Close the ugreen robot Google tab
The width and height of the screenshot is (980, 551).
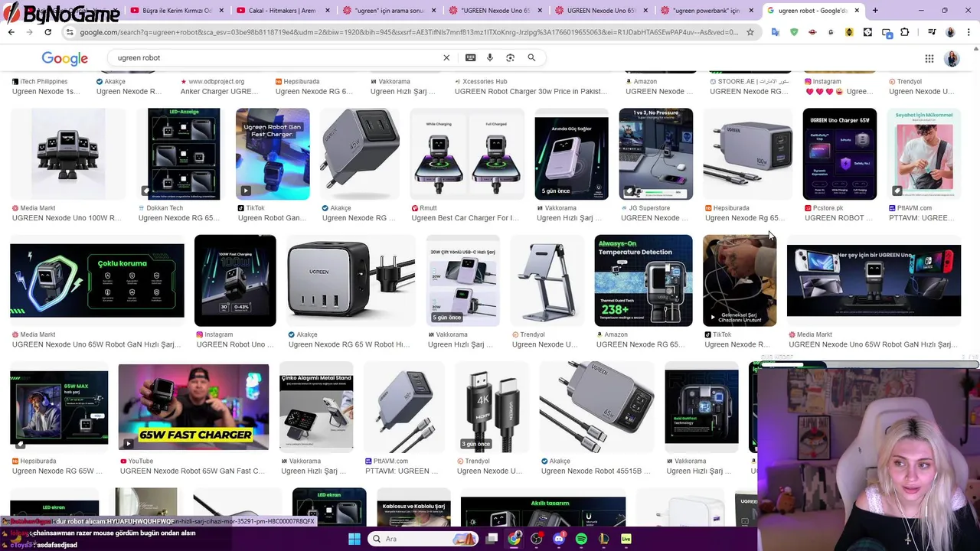856,11
